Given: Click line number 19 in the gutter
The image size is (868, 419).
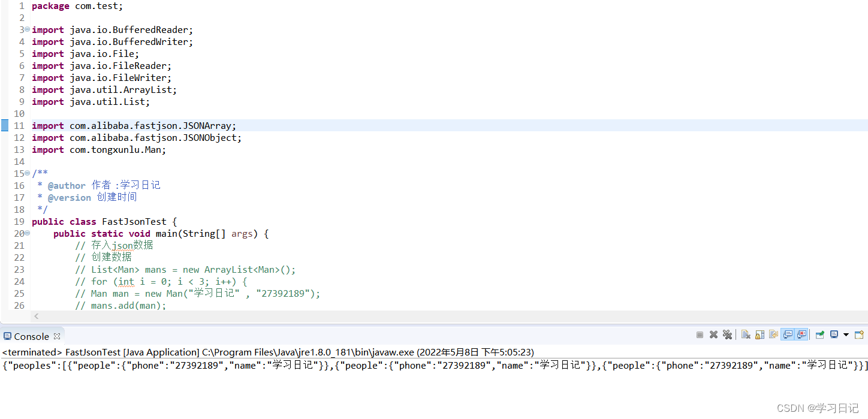Looking at the screenshot, I should coord(19,222).
